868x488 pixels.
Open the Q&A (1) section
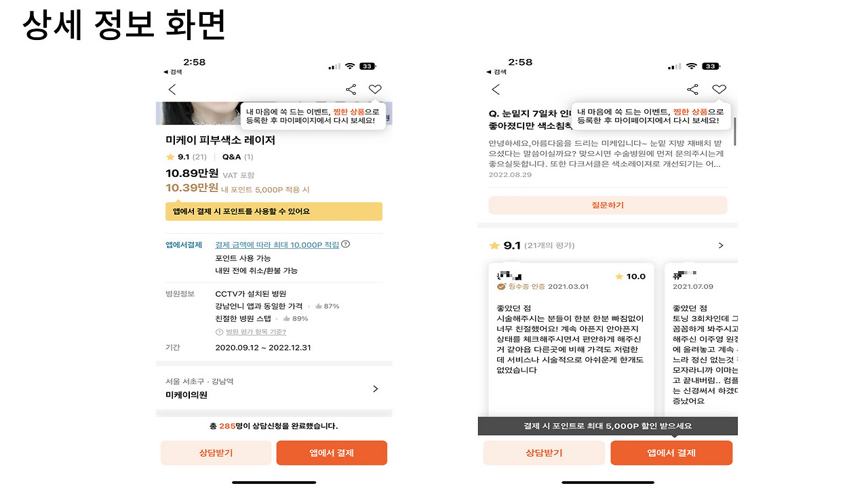tap(238, 157)
